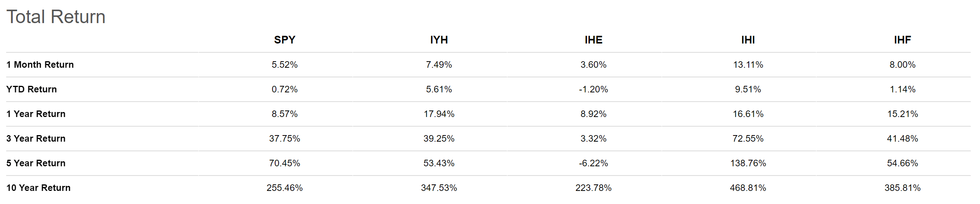The image size is (980, 204).
Task: Click the 10 Year Return row label
Action: coord(39,188)
